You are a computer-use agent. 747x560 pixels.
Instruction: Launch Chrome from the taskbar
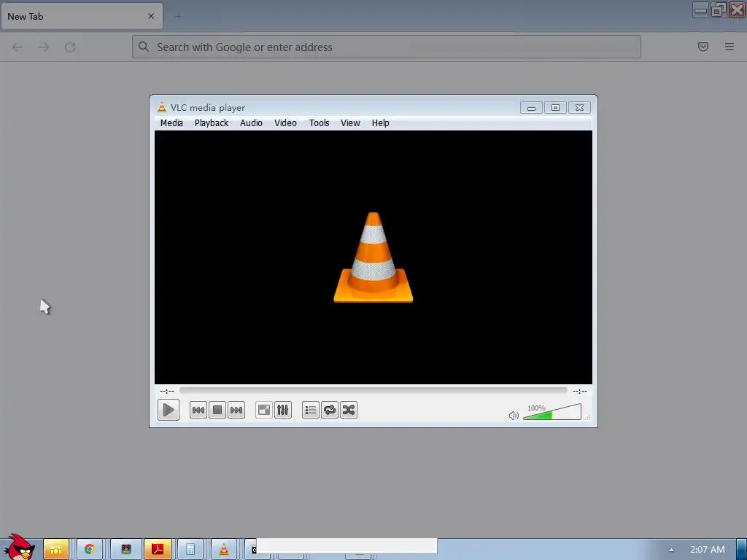pos(89,549)
